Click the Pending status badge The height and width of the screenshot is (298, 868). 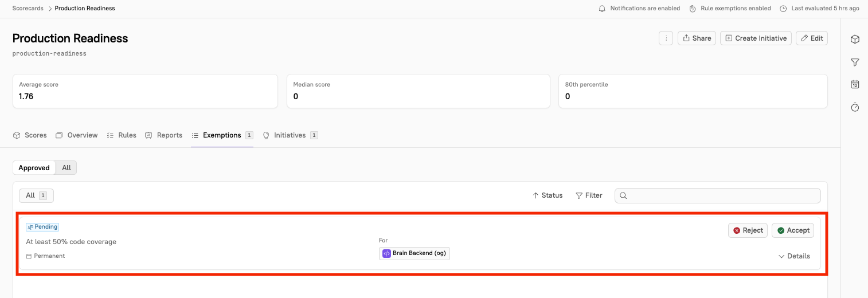tap(42, 227)
